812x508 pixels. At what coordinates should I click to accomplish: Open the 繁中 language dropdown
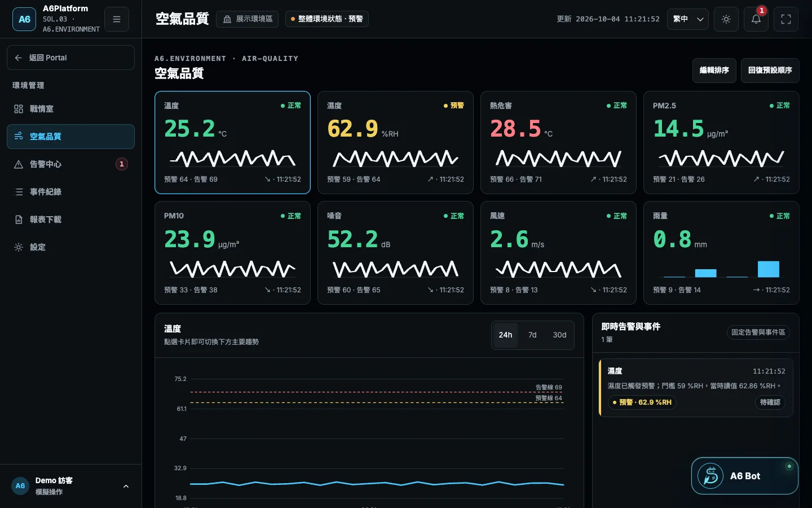point(687,19)
